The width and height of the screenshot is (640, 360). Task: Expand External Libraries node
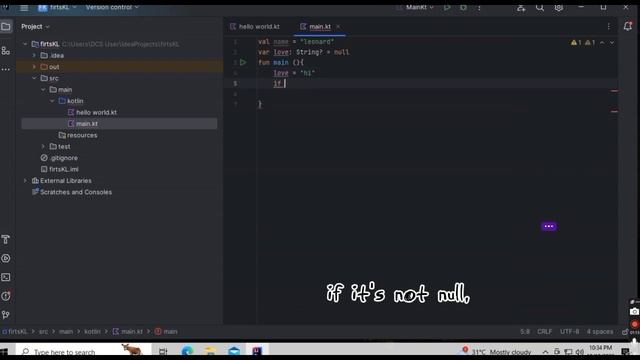coord(25,180)
